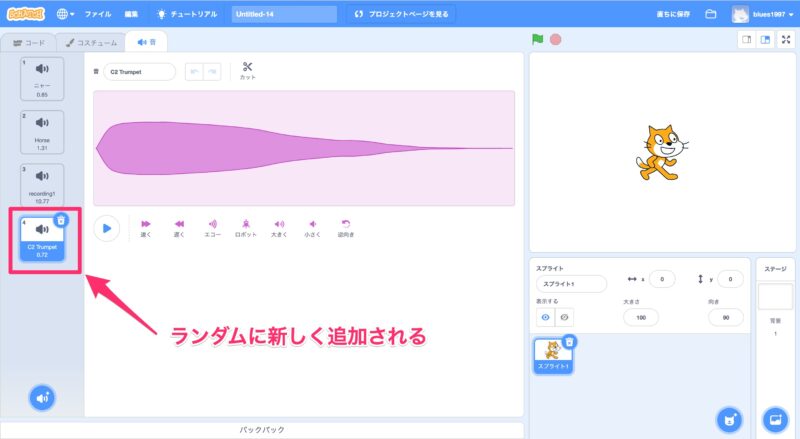Apply the slower speed effect
The image size is (800, 439).
click(179, 227)
